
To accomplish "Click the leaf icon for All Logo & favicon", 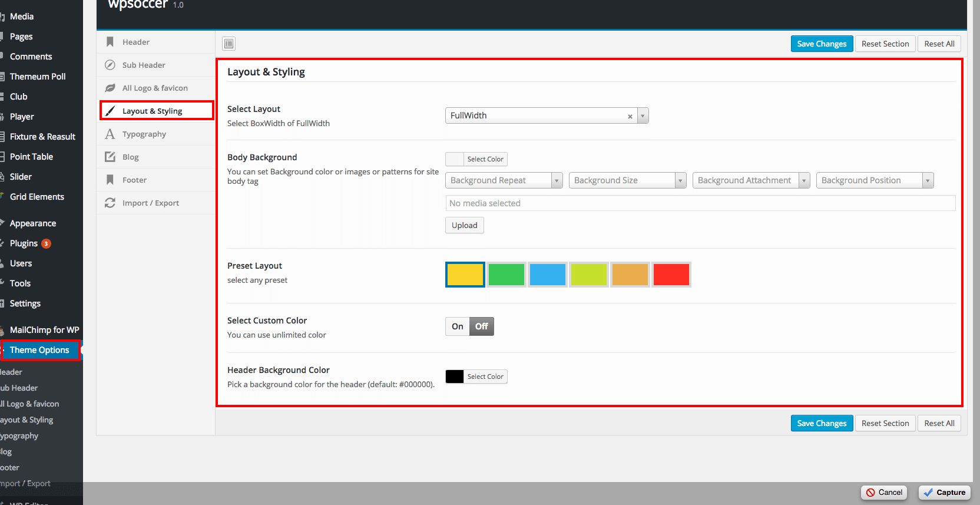I will coord(110,88).
